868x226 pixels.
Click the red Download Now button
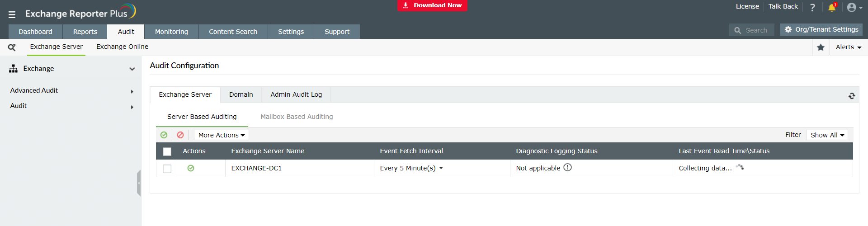coord(432,5)
